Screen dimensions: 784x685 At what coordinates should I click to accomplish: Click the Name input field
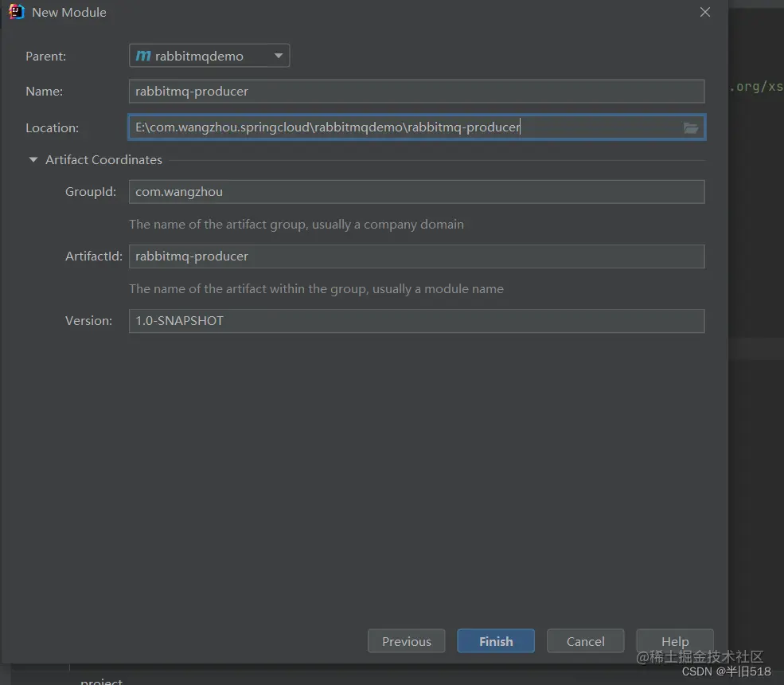416,91
